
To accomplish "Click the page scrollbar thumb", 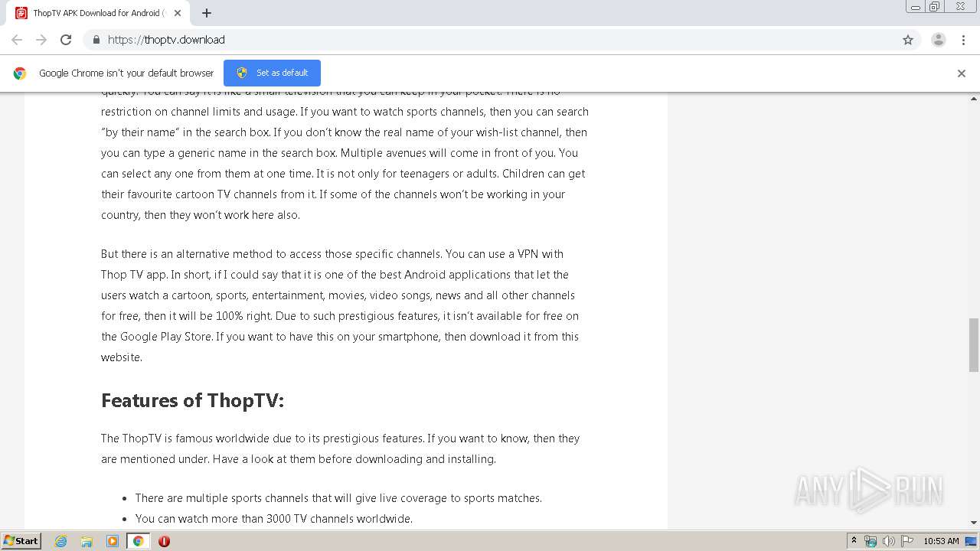I will pos(974,344).
